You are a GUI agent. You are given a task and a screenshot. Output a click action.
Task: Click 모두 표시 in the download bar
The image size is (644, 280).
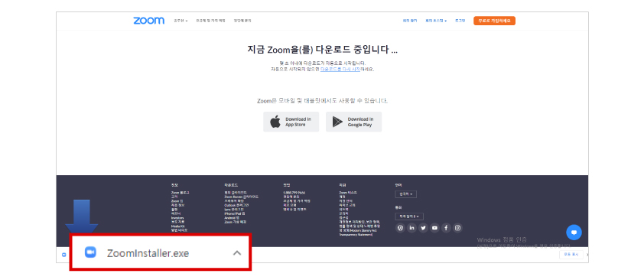571,255
